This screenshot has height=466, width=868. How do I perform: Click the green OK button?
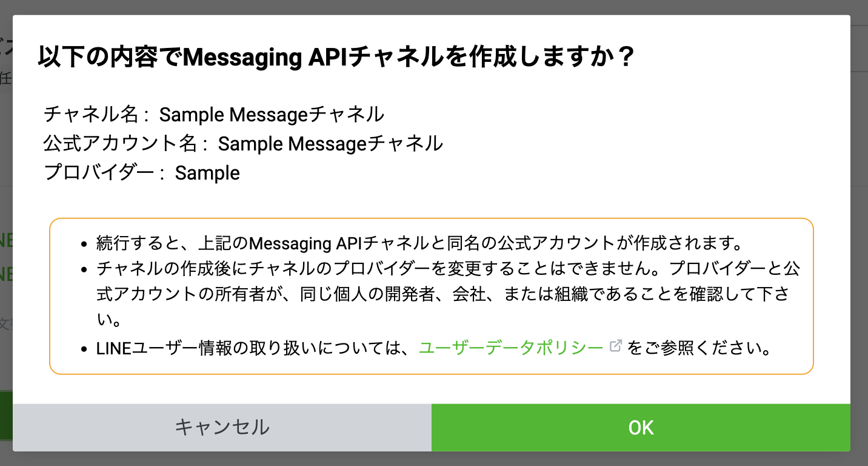tap(641, 428)
